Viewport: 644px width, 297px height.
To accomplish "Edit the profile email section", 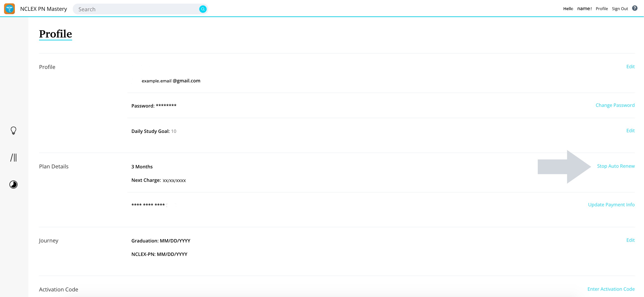I will (x=630, y=66).
